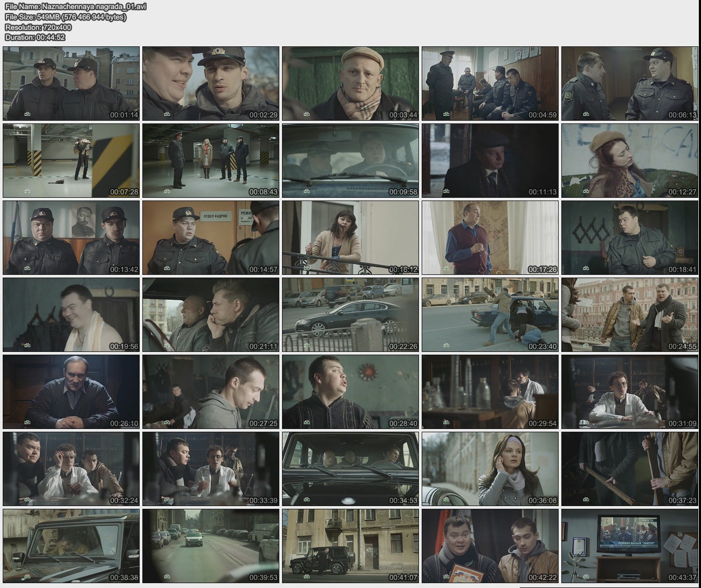The width and height of the screenshot is (701, 588).
Task: Click the two officers portrait frame at 00:13:42
Action: tap(71, 238)
